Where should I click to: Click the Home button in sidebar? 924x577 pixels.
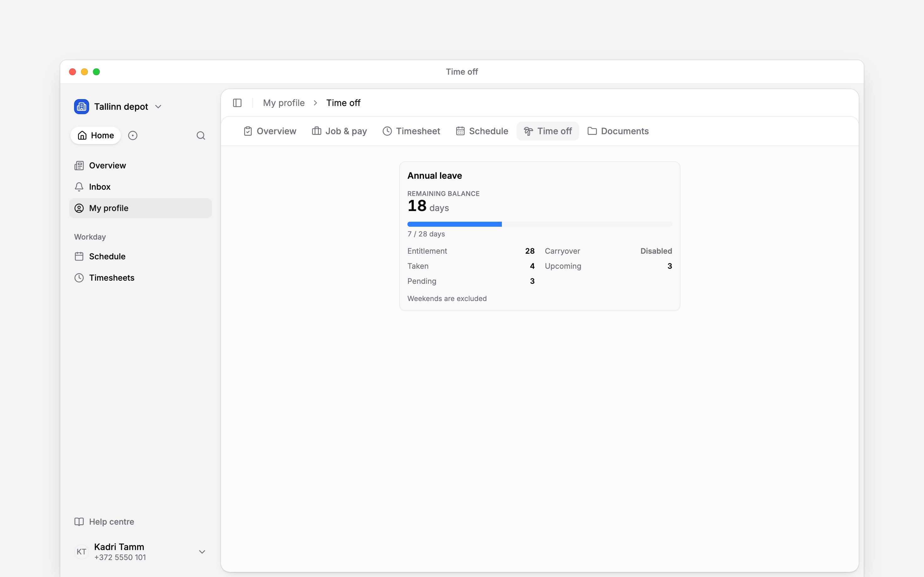click(x=95, y=135)
